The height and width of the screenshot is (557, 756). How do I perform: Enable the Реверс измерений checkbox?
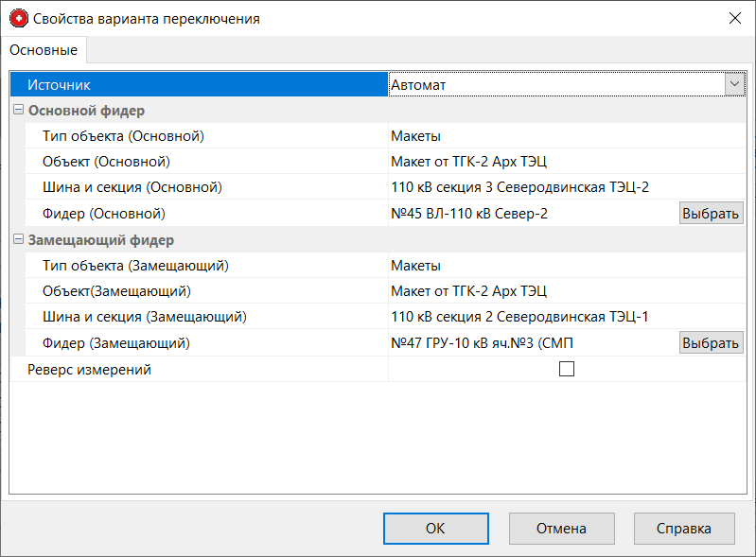[567, 370]
